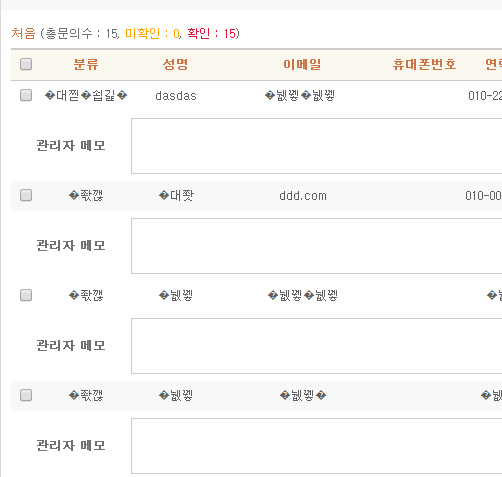
Task: Click the 010-22 phone number cell
Action: pos(485,96)
